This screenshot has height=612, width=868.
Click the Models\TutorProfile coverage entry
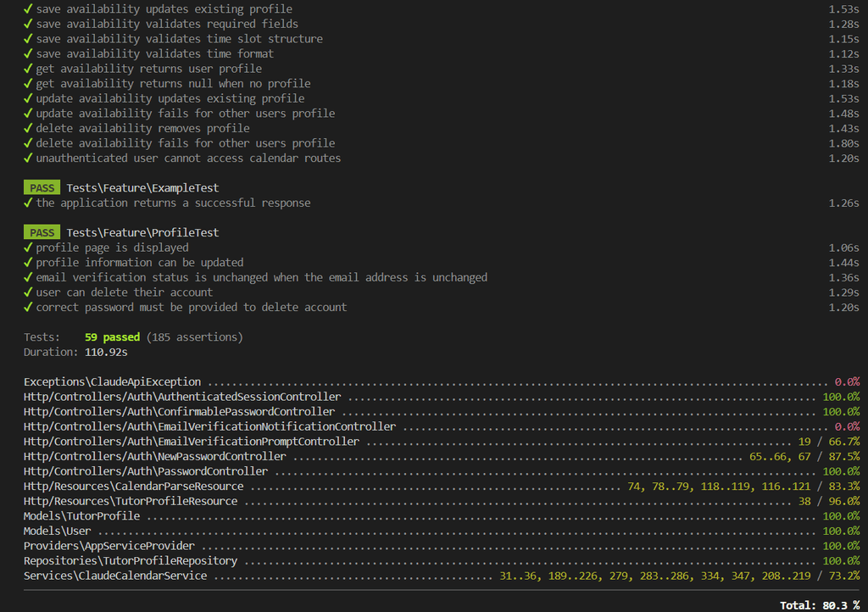(x=81, y=516)
